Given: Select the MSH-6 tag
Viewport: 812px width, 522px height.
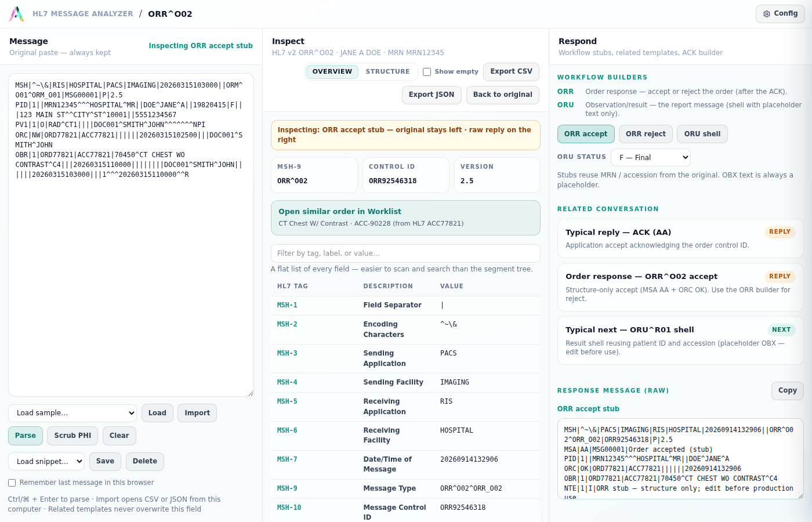Looking at the screenshot, I should click(287, 430).
